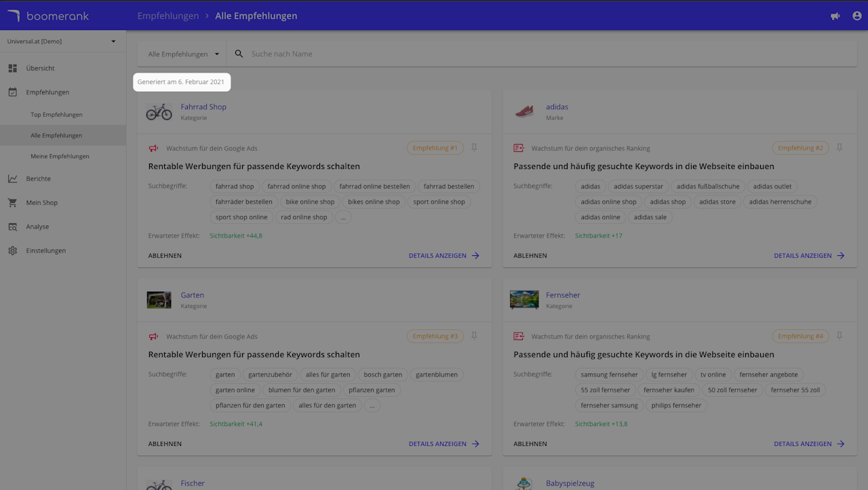Screen dimensions: 868x490
Task: Open the Universal.at [Demo] account dropdown
Action: click(62, 41)
